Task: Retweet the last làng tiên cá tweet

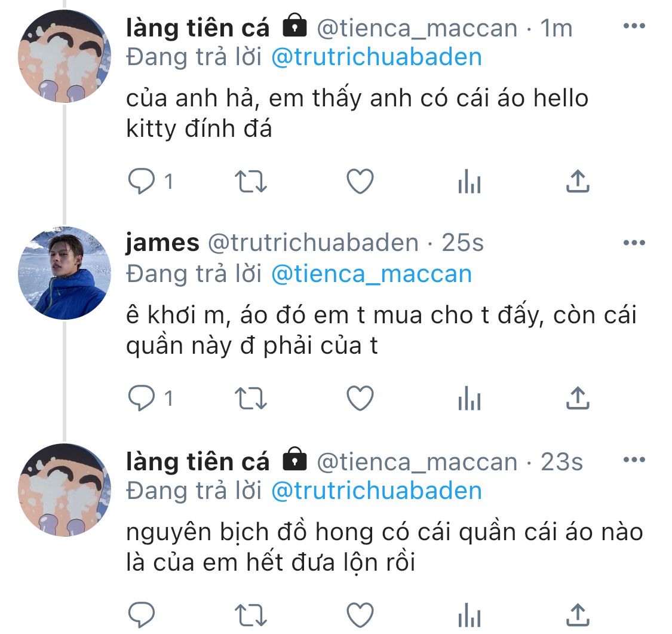Action: pos(251,615)
